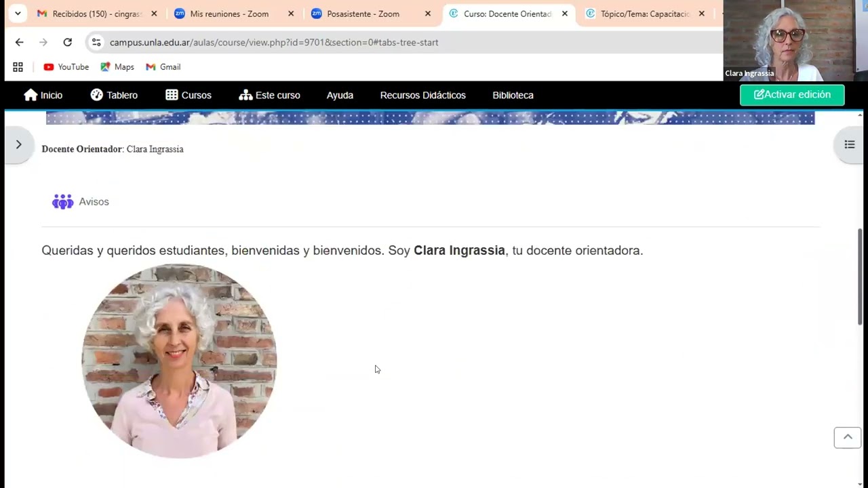Open Biblioteca in the navbar
Screen dimensions: 868x488
(x=513, y=95)
